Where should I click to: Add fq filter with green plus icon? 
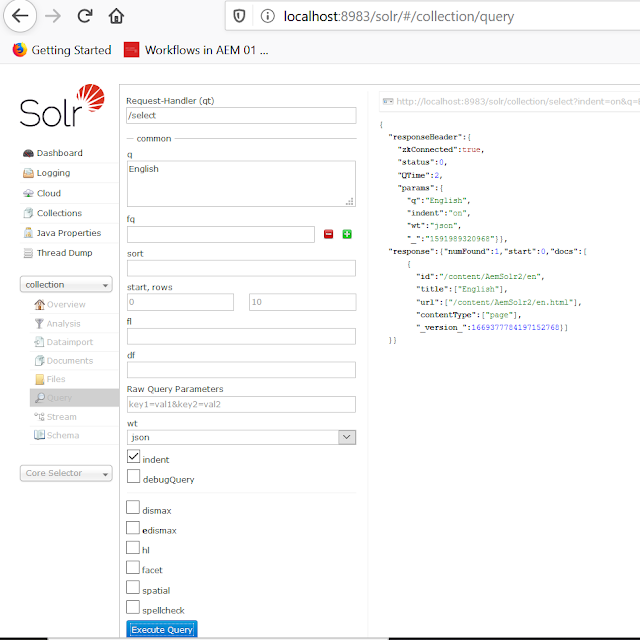pos(347,234)
